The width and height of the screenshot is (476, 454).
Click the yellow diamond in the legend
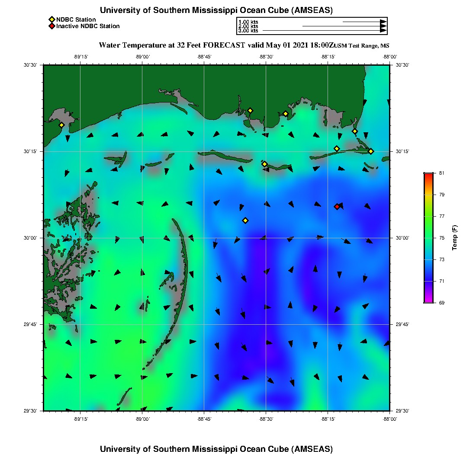pos(51,19)
